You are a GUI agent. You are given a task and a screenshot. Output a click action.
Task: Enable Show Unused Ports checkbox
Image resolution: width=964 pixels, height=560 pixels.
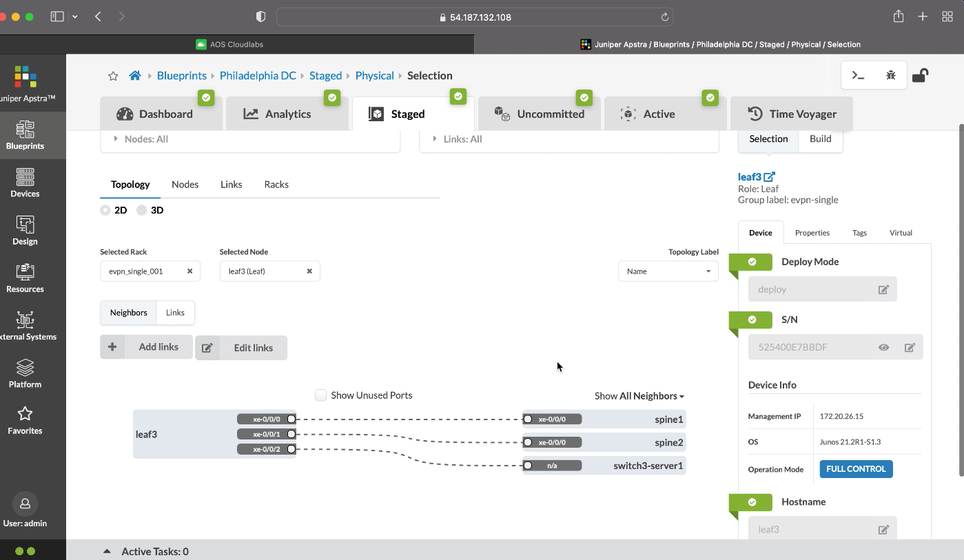[x=320, y=395]
